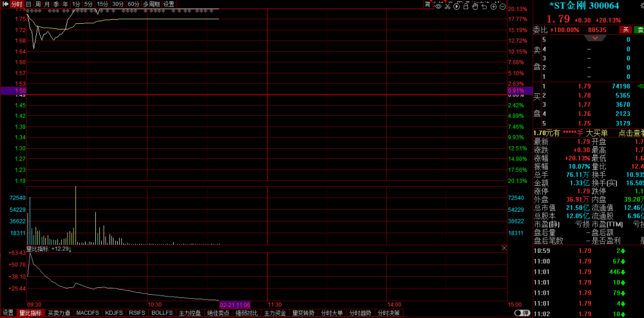Select the 买卖力道 indicator tab
The width and height of the screenshot is (644, 318).
(59, 313)
